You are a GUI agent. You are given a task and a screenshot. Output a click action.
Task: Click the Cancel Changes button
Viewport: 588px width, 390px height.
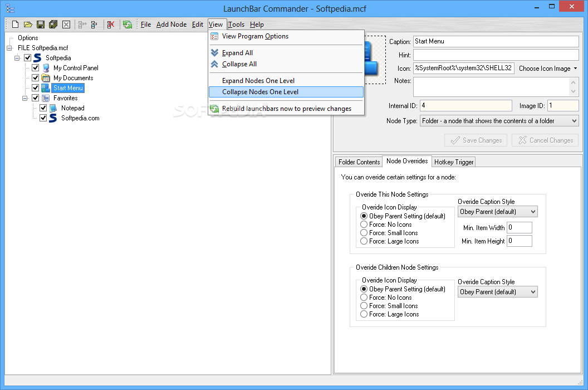(545, 140)
